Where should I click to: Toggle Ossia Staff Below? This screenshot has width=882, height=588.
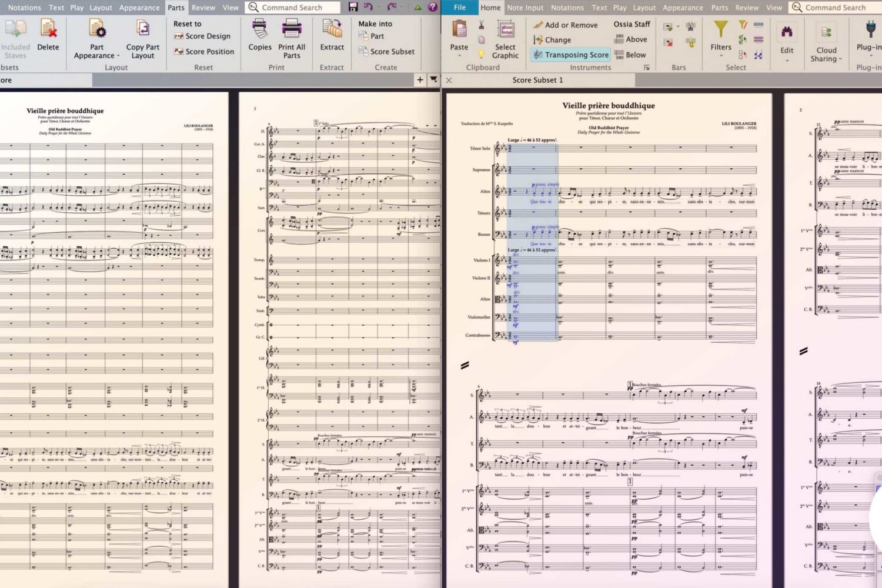tap(631, 54)
